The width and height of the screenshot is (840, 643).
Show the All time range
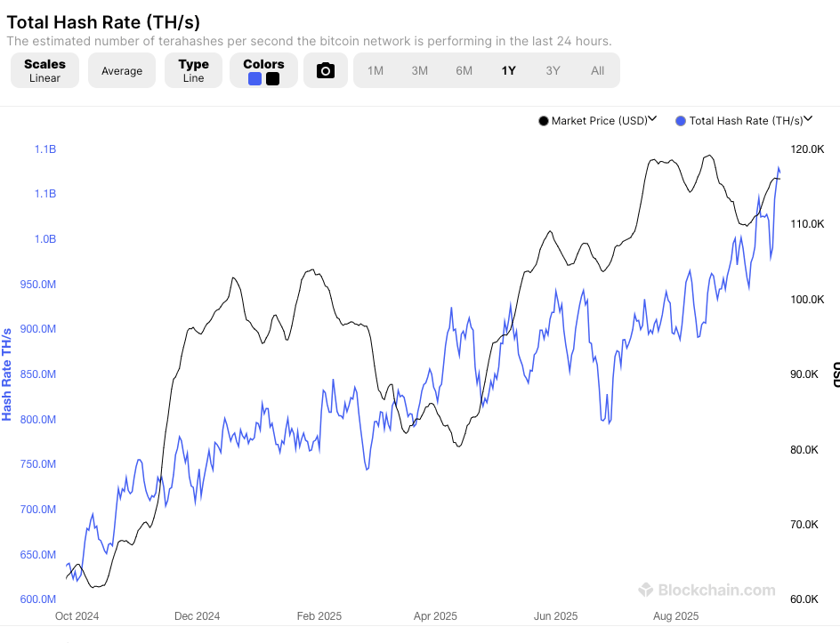click(x=598, y=70)
